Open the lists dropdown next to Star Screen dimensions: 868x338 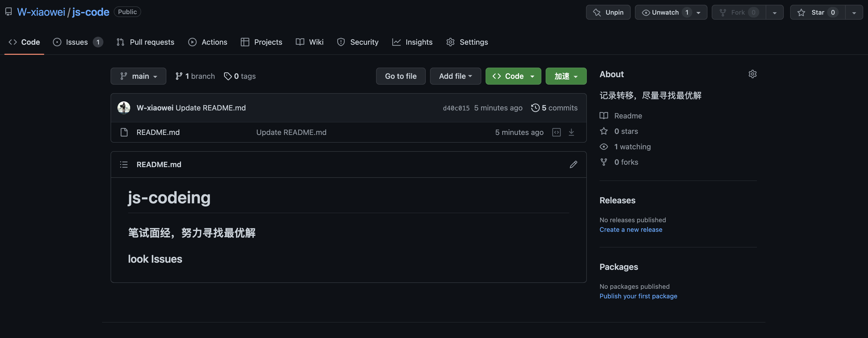click(854, 13)
